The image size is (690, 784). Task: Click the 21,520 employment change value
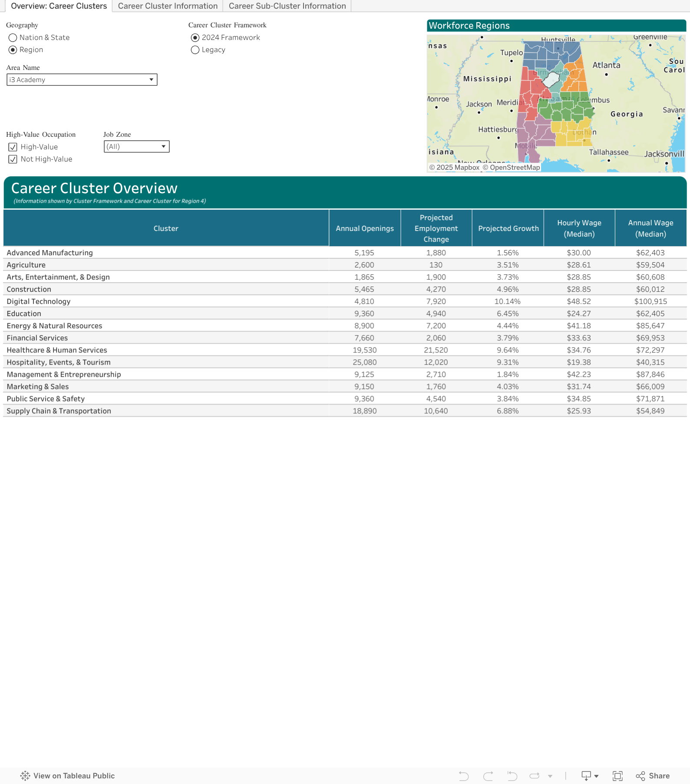(436, 350)
